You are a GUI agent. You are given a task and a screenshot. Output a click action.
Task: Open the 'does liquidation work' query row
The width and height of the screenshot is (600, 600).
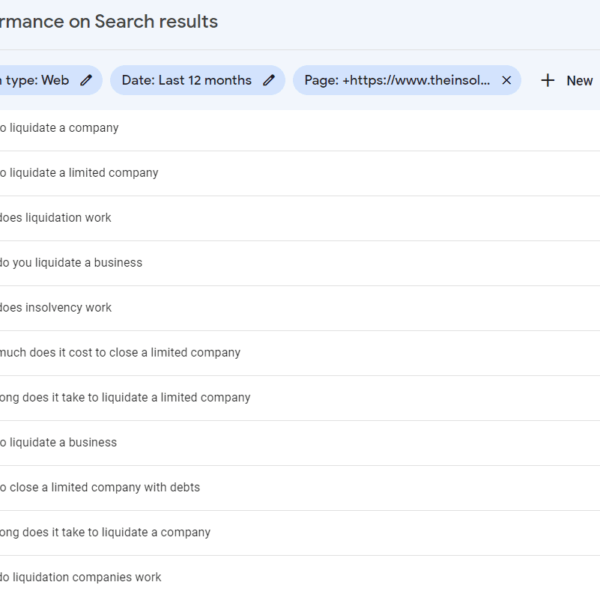tap(56, 218)
